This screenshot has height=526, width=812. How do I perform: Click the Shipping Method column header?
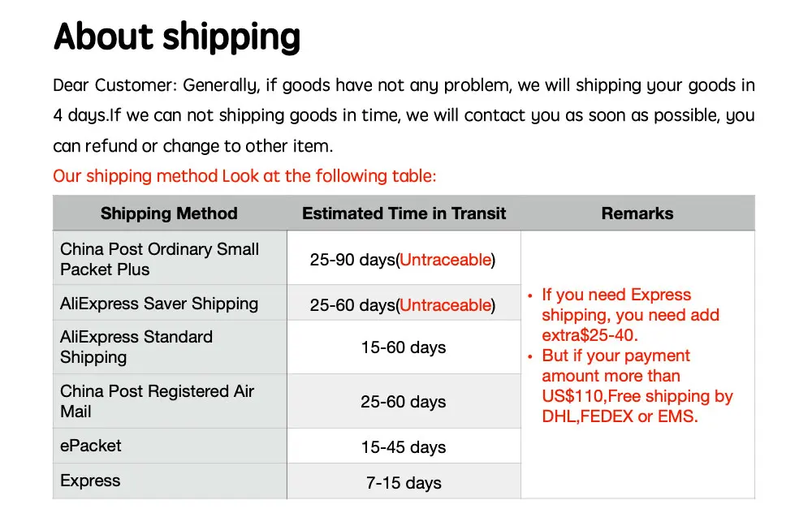tap(169, 213)
